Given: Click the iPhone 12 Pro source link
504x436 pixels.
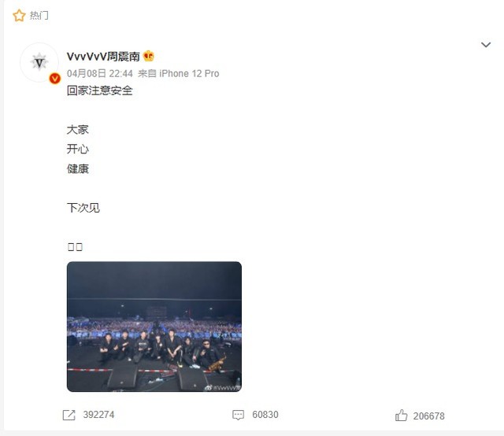Looking at the screenshot, I should (x=189, y=73).
